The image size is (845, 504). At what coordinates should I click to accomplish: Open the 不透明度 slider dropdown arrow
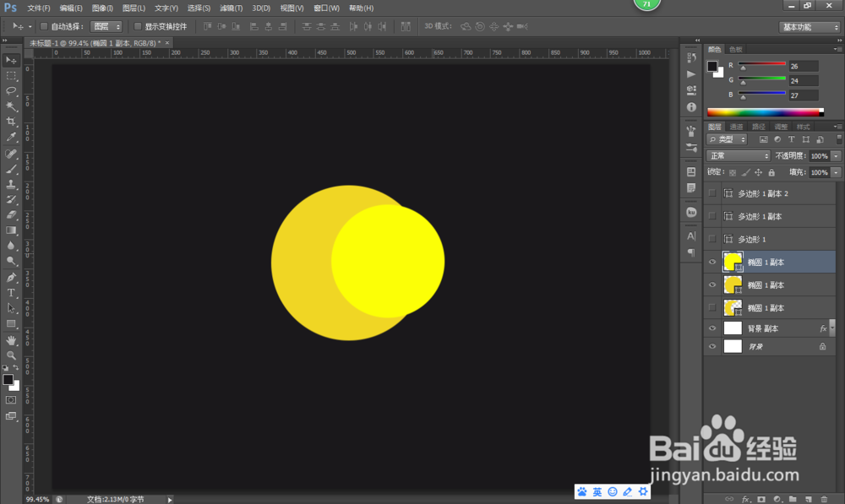837,156
